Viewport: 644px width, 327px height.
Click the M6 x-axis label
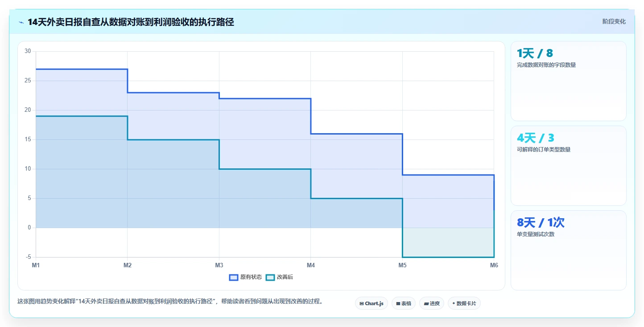tap(494, 265)
